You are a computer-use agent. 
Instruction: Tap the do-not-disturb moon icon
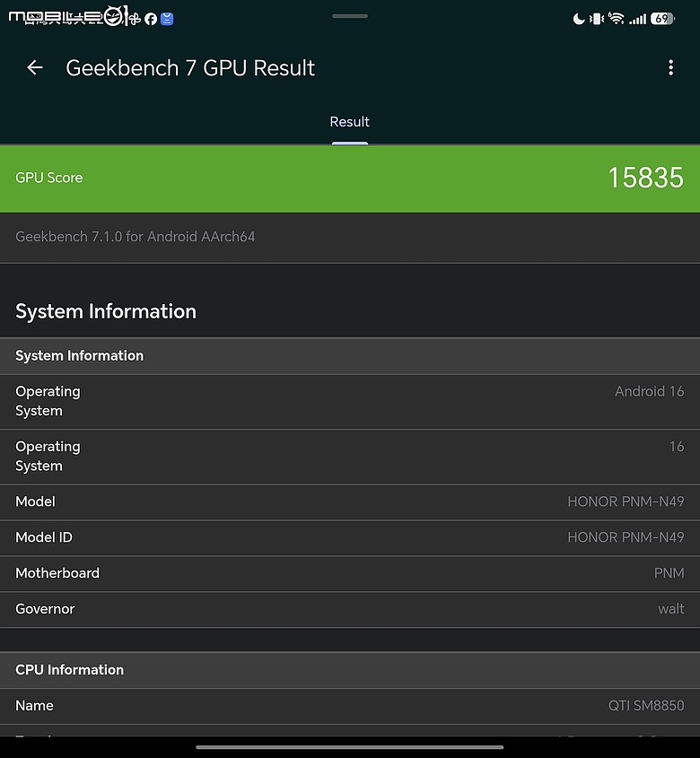tap(579, 19)
